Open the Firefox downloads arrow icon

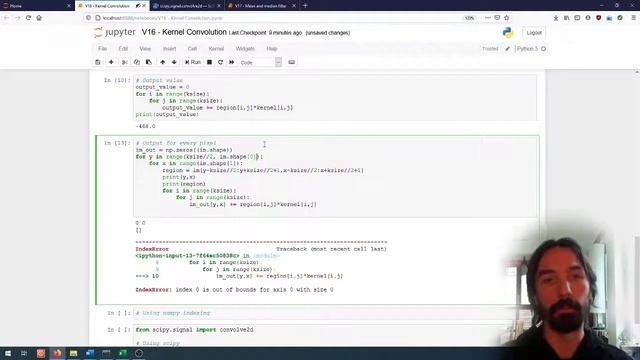(x=556, y=18)
